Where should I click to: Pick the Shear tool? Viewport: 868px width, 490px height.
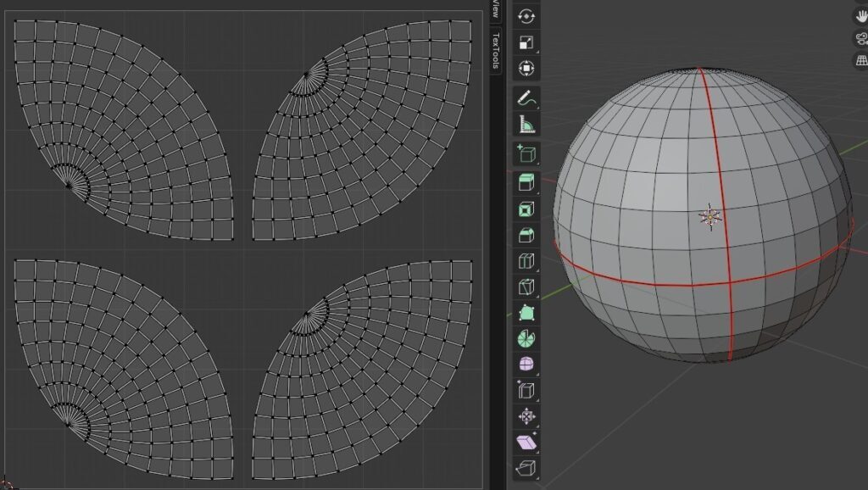[526, 442]
